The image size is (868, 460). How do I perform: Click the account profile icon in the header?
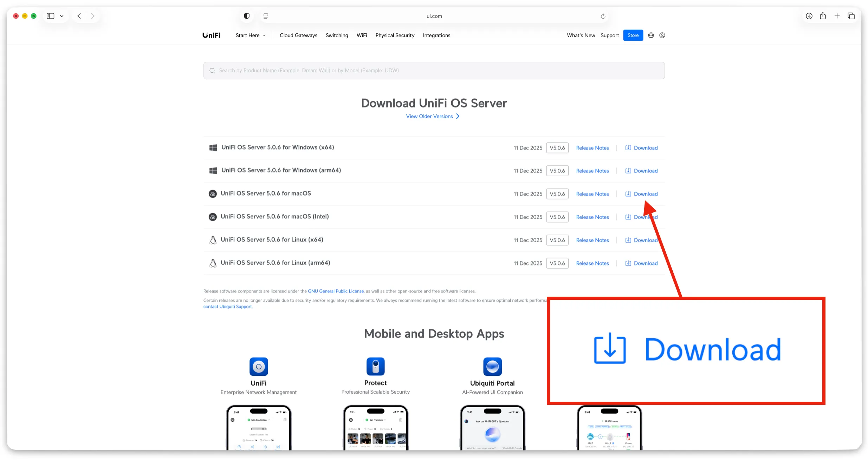coord(662,35)
